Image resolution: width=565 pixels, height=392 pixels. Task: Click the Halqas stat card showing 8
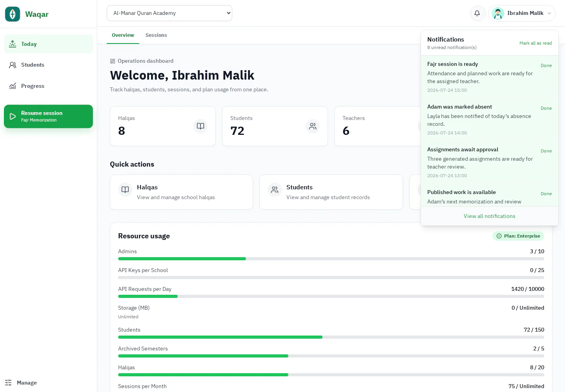(x=163, y=126)
